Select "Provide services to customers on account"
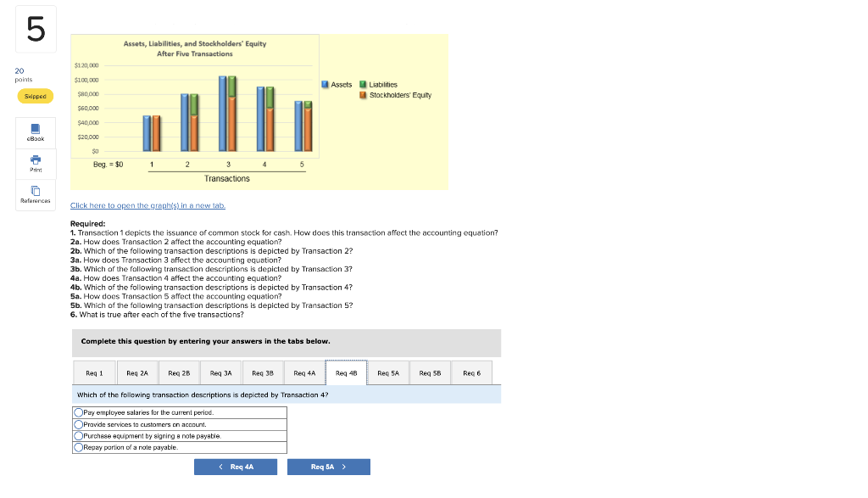This screenshot has height=498, width=868. [77, 423]
